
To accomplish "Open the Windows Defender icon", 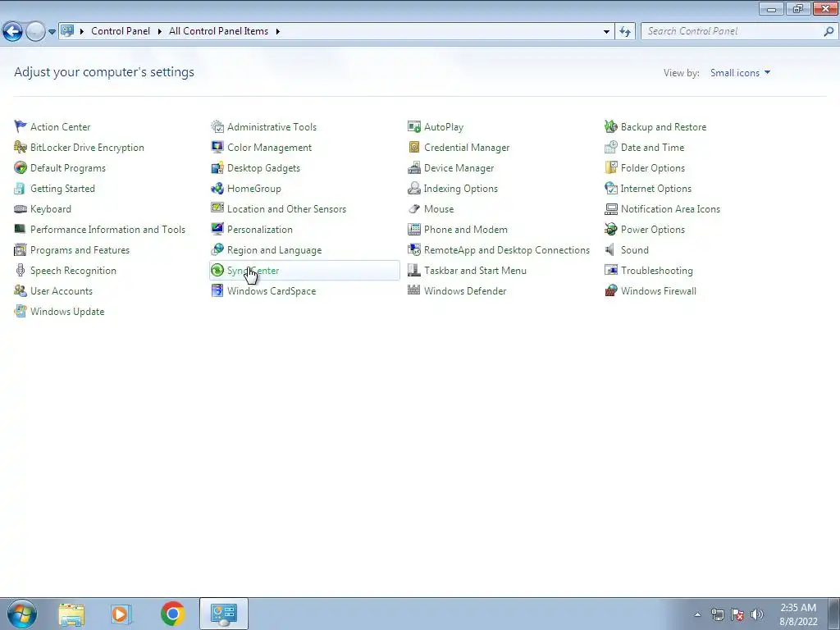I will [414, 291].
